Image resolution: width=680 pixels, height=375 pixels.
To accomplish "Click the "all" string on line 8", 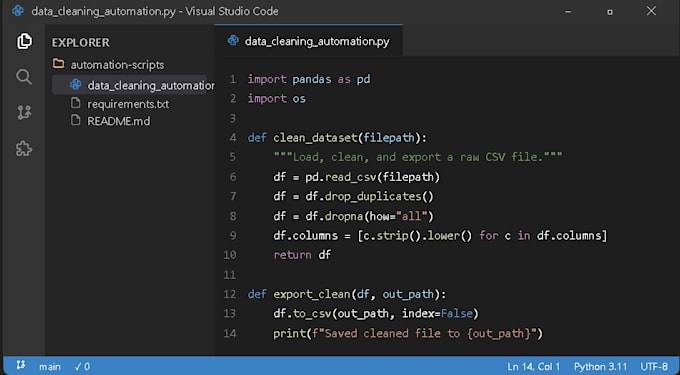I will (412, 216).
